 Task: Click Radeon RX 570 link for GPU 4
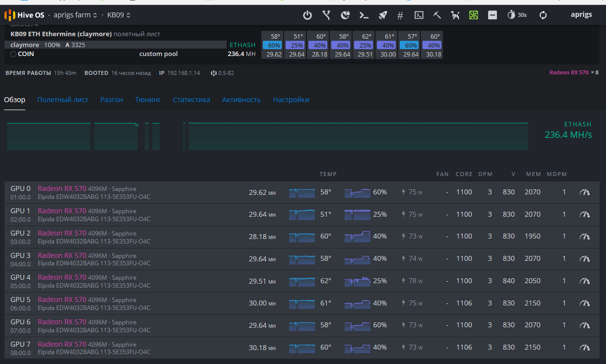coord(62,278)
